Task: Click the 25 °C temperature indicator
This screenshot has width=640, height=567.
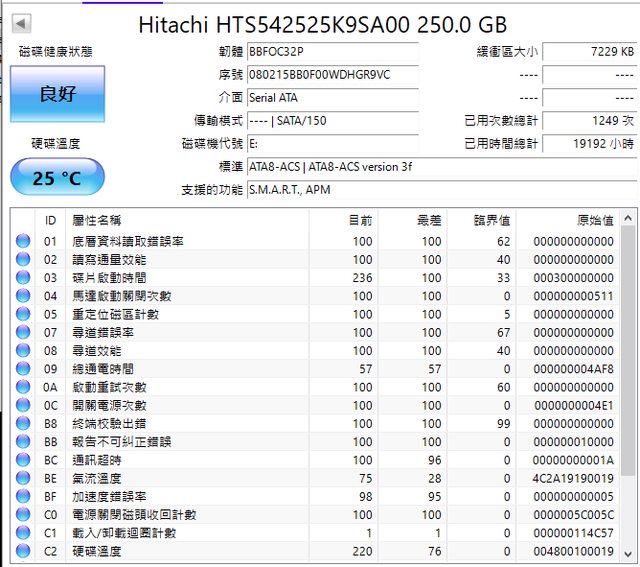Action: (57, 178)
